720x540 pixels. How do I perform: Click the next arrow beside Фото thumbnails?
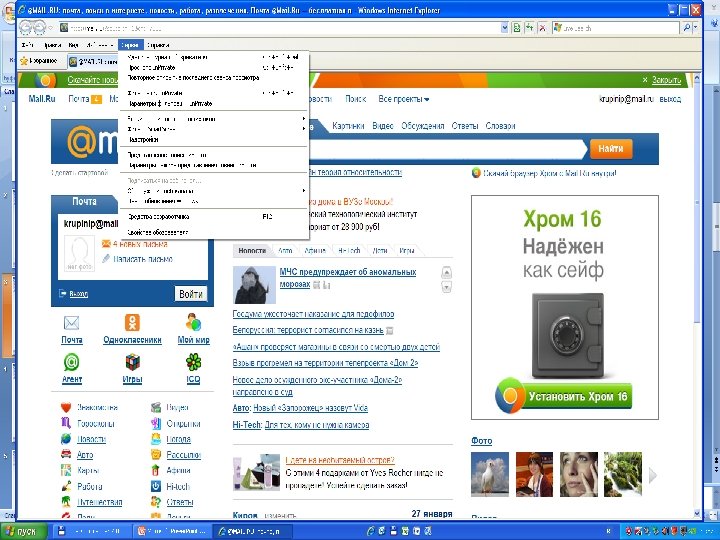coord(652,476)
